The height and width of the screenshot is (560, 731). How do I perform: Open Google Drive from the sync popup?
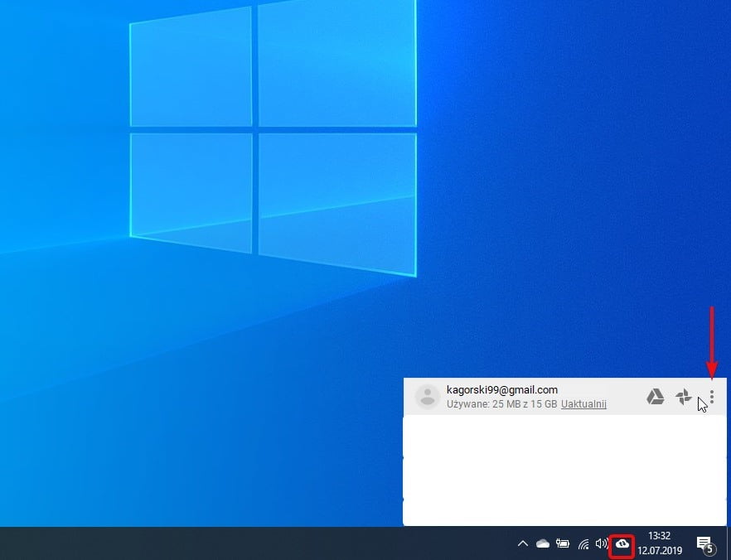[x=655, y=397]
